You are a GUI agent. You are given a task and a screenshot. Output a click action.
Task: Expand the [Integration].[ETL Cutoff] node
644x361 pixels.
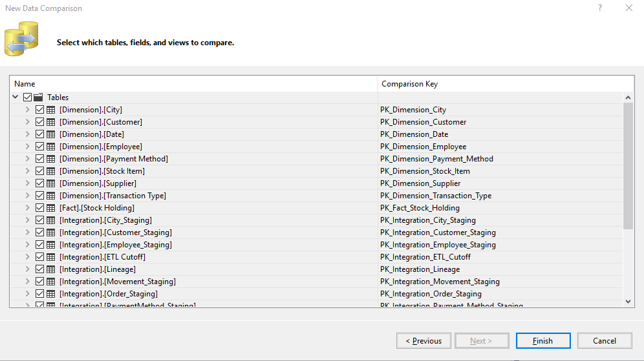[x=27, y=257]
